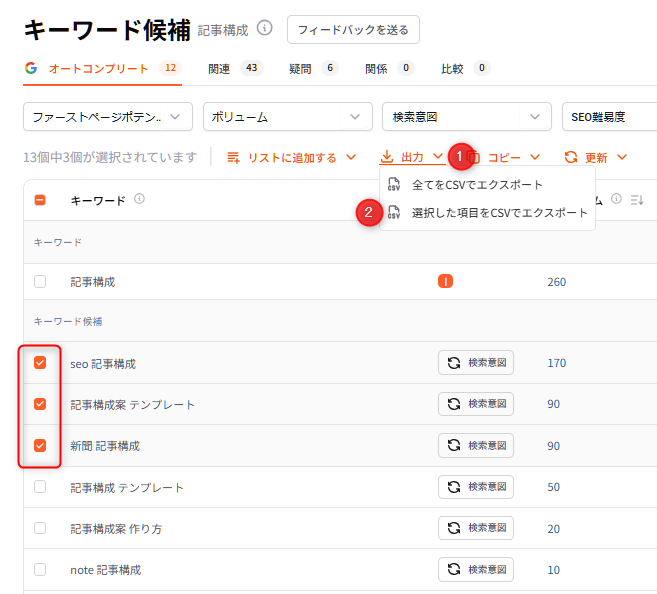Open the ファーストページポテンシャル filter dropdown
The width and height of the screenshot is (657, 594).
108,117
